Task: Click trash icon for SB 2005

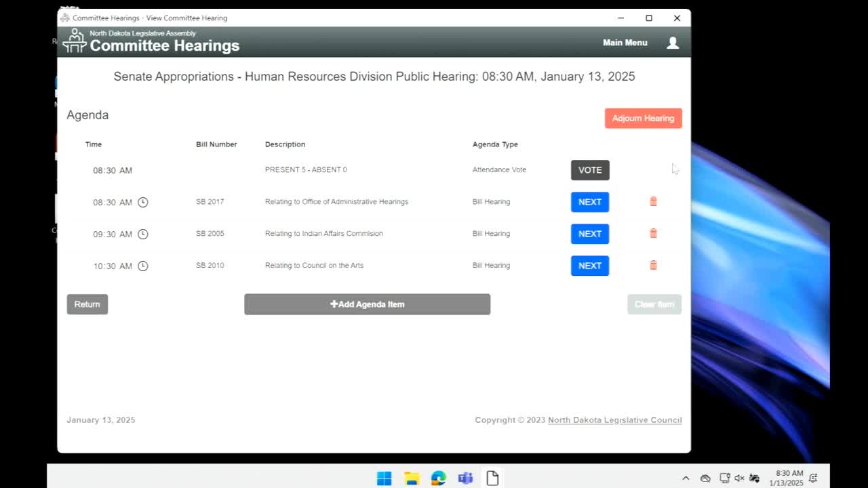Action: click(x=653, y=233)
